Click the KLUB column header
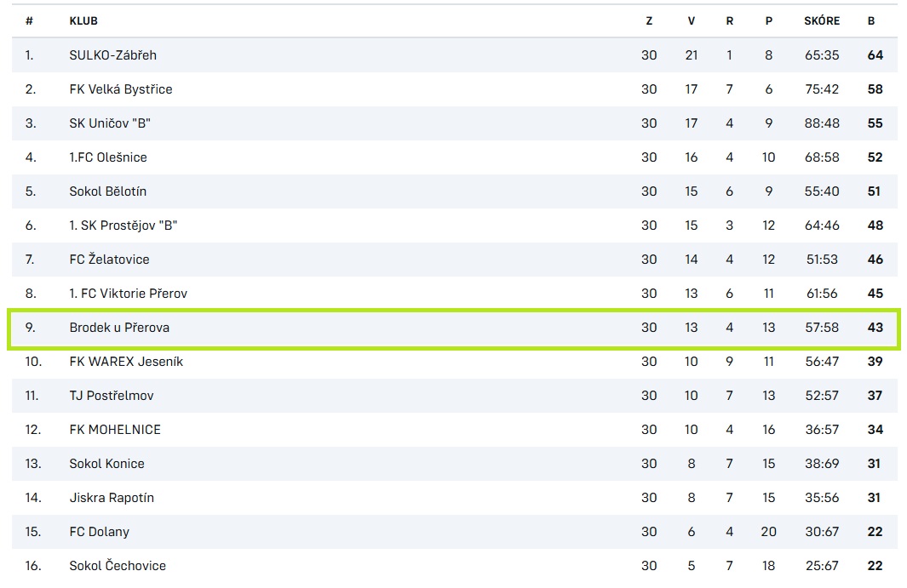The image size is (907, 588). coord(83,21)
